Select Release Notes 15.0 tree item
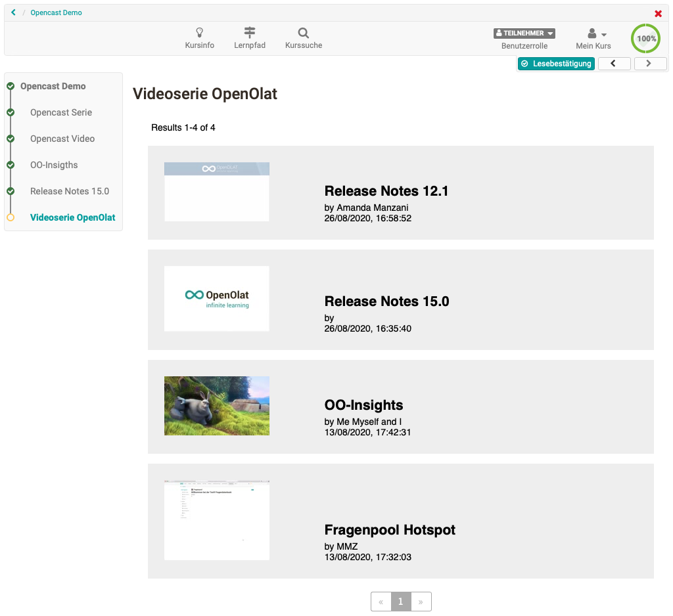 [x=70, y=191]
